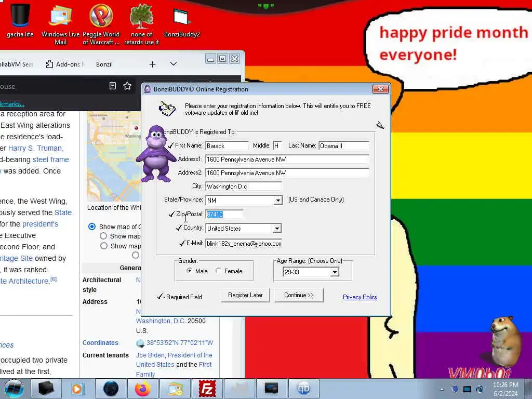Viewport: 532px width, 399px height.
Task: Open the dark globe browser taskbar icon
Action: click(111, 389)
